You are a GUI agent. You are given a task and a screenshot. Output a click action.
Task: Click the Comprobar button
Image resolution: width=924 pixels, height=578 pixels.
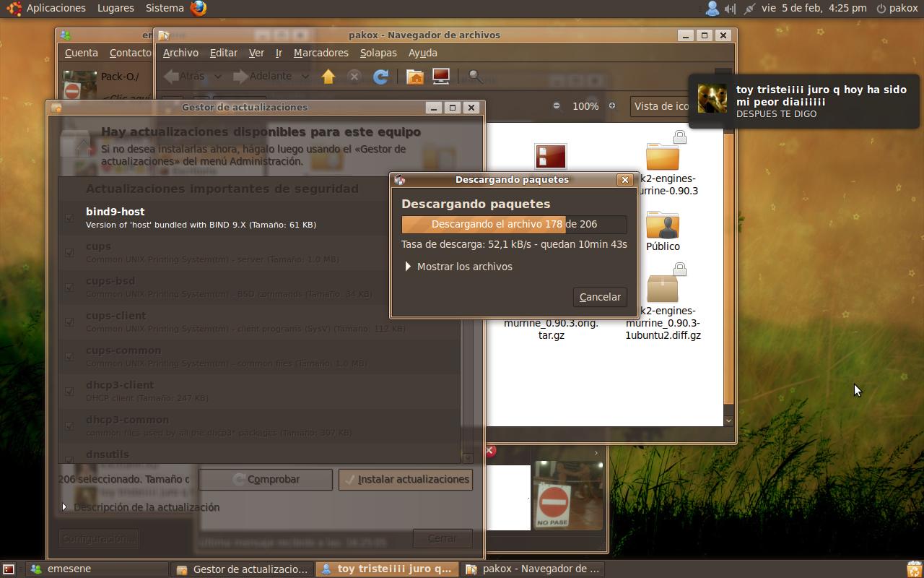pyautogui.click(x=266, y=479)
